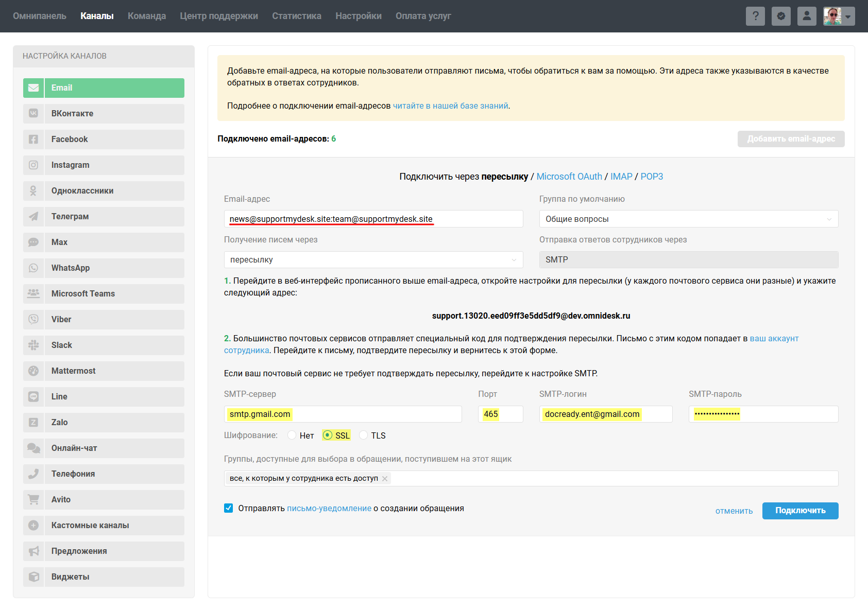
Task: Select the TLS encryption radio button
Action: [364, 435]
